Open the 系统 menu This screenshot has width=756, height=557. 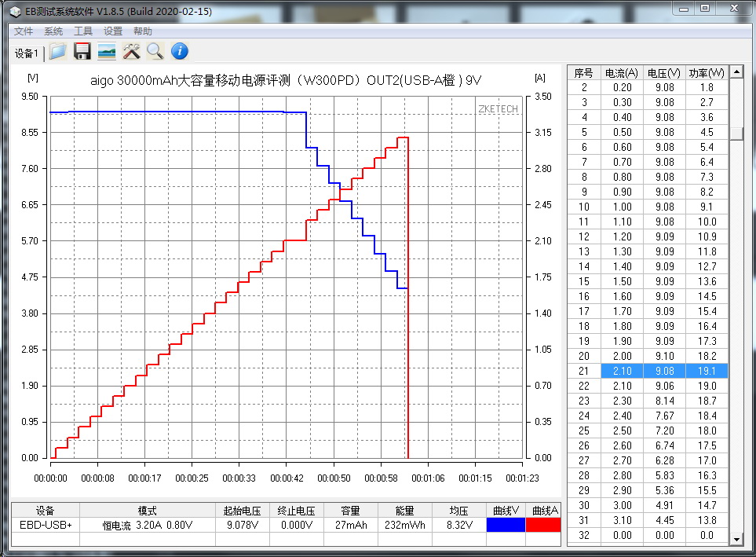pos(53,31)
